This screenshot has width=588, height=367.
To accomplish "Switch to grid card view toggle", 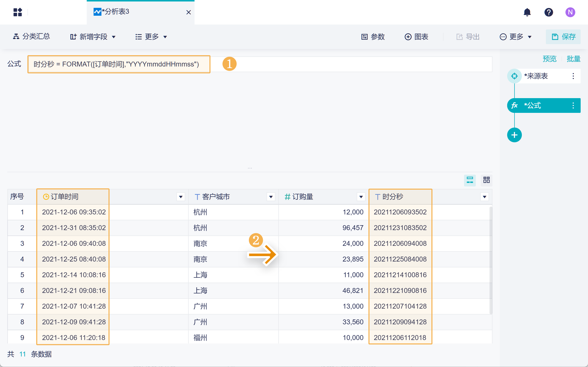I will click(x=486, y=180).
